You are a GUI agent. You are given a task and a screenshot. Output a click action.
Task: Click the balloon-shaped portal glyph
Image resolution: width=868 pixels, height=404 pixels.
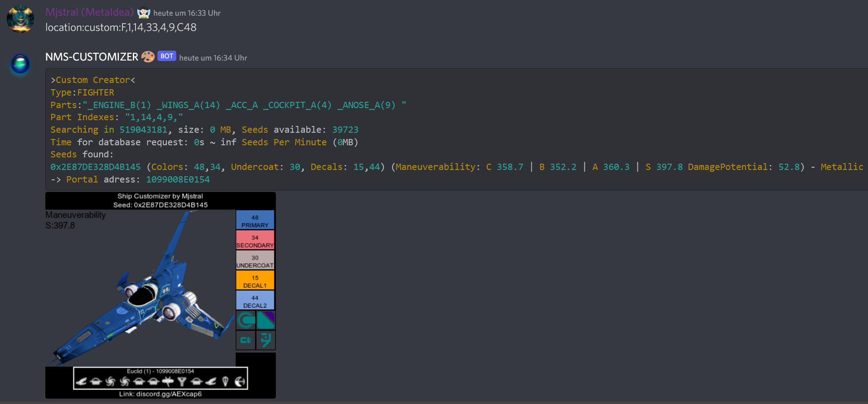coord(226,382)
